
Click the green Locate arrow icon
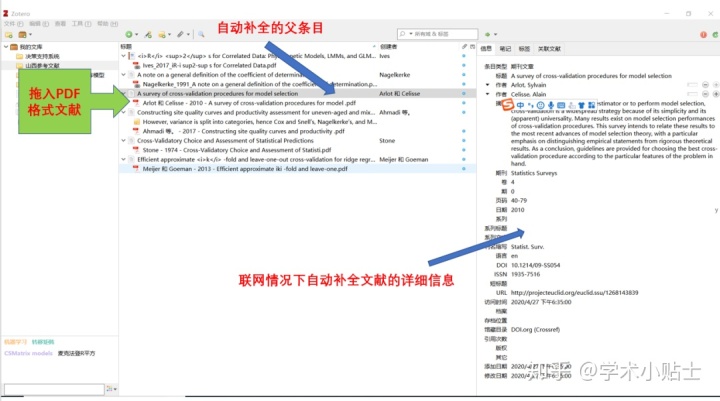point(488,34)
